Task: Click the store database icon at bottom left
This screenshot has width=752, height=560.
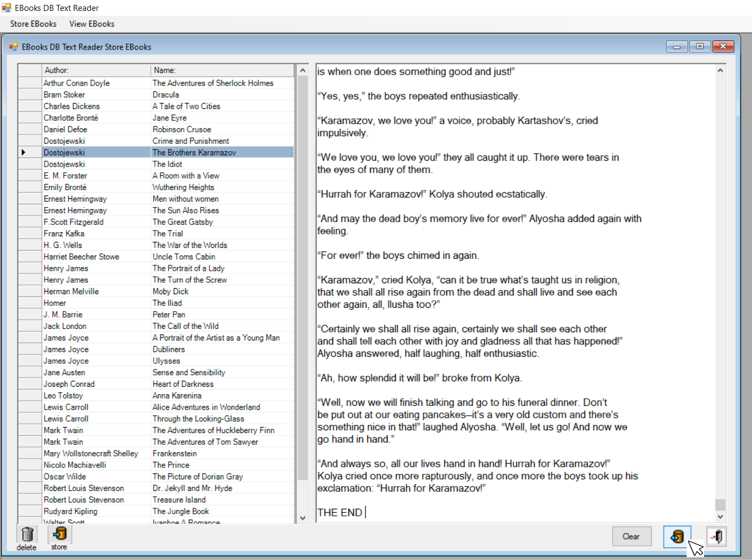Action: (x=60, y=534)
